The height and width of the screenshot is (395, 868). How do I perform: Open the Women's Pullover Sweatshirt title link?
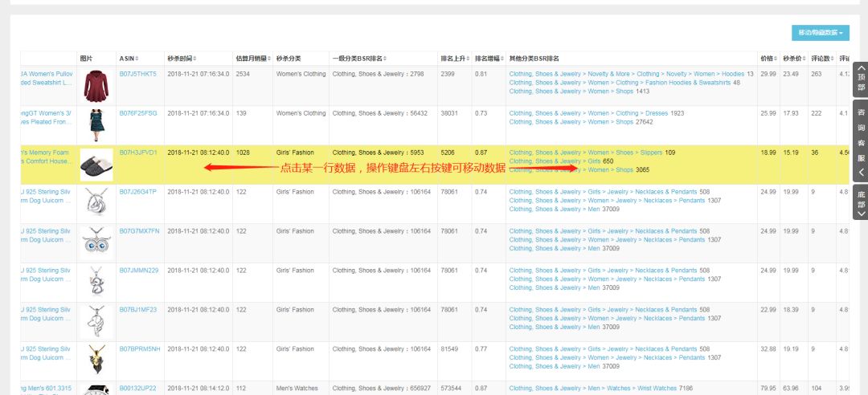coord(47,78)
